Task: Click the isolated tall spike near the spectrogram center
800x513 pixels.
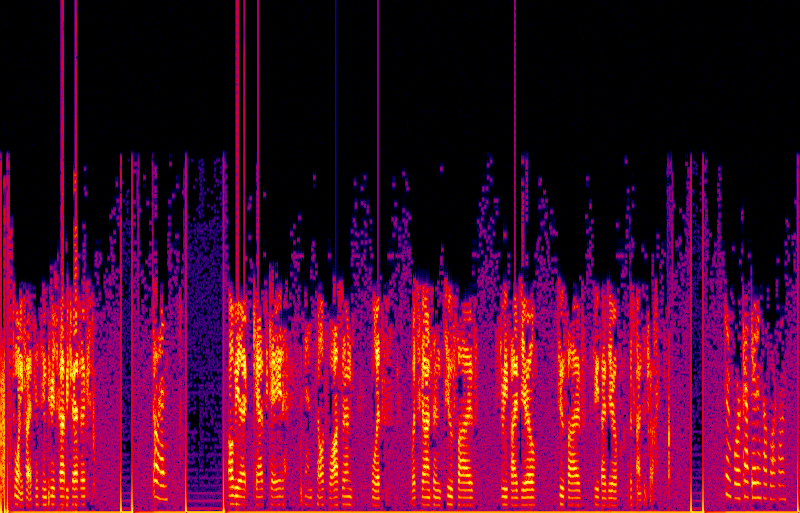Action: (378, 100)
